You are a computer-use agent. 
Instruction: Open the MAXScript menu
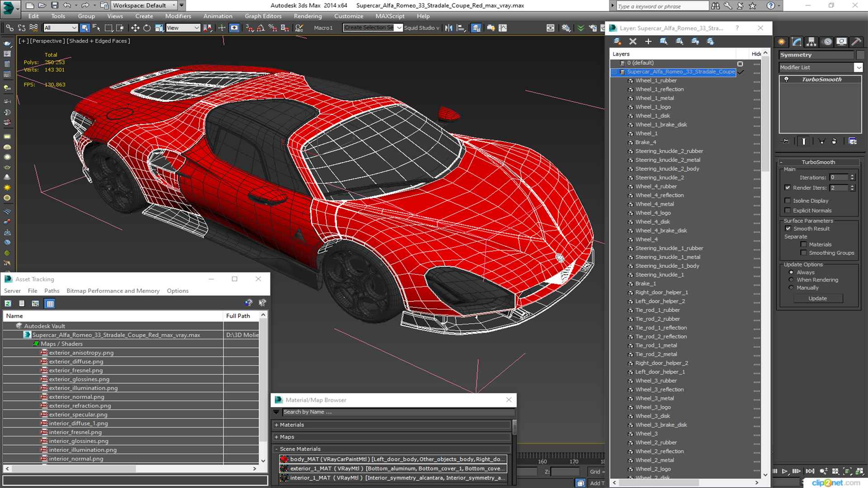[390, 16]
